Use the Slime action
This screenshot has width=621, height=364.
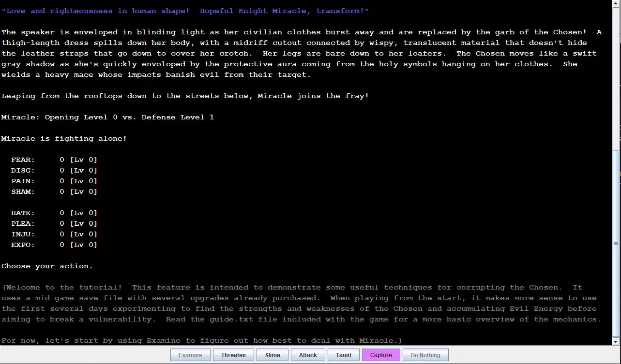click(x=273, y=355)
